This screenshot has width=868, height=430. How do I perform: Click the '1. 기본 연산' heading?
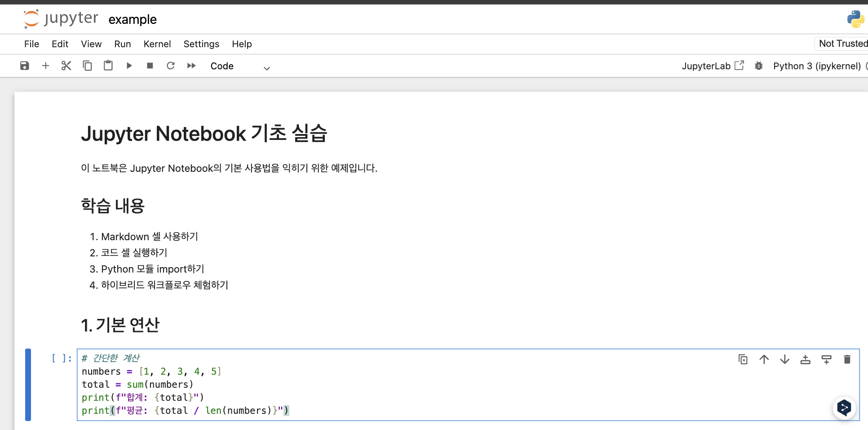(x=120, y=325)
